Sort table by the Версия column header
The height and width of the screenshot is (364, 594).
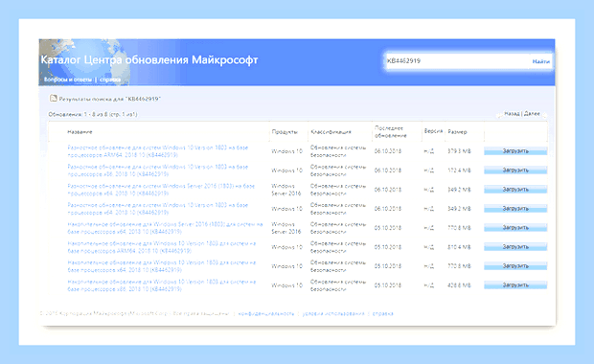tap(433, 131)
